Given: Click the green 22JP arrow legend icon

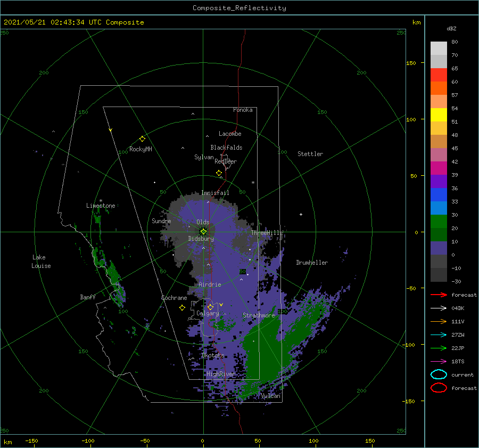Looking at the screenshot, I should [439, 348].
